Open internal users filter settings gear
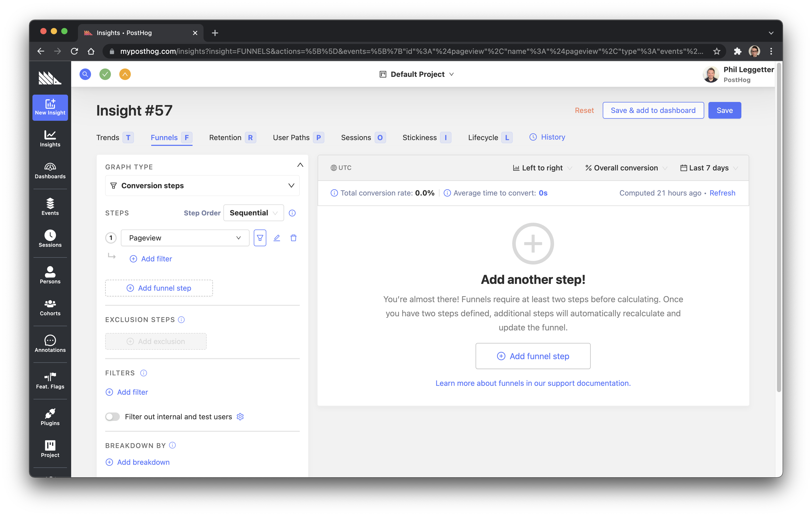This screenshot has width=812, height=516. pyautogui.click(x=240, y=417)
